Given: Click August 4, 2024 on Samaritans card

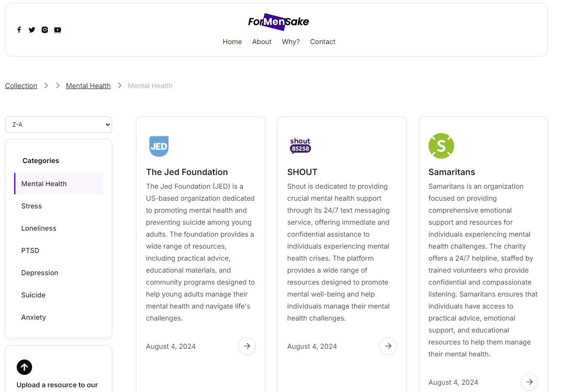Looking at the screenshot, I should (x=453, y=382).
